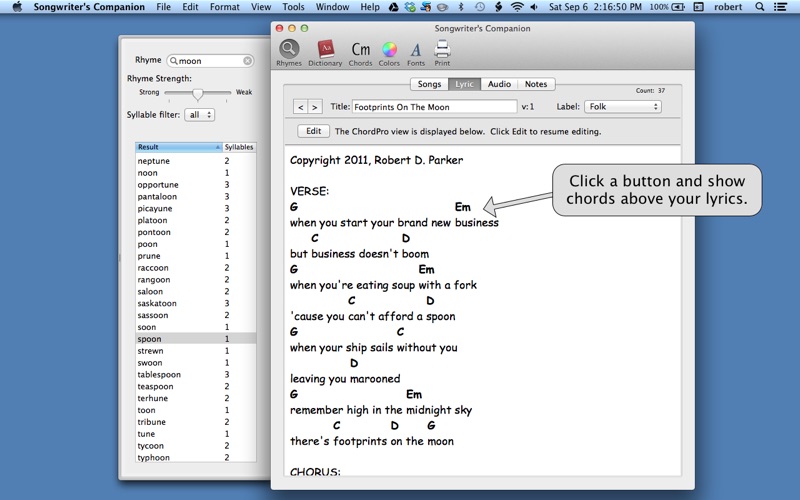Adjust the Rhyme Strength slider handle
The image size is (800, 500).
coord(197,93)
